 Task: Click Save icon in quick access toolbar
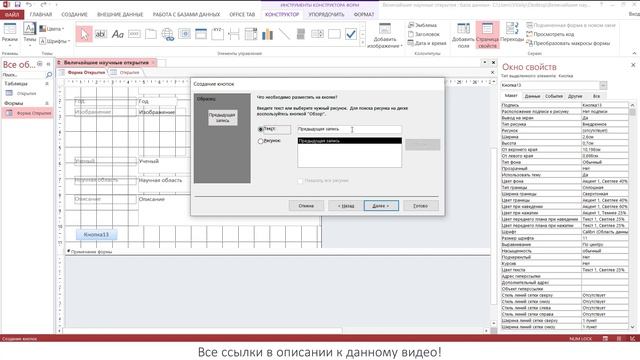tap(18, 4)
